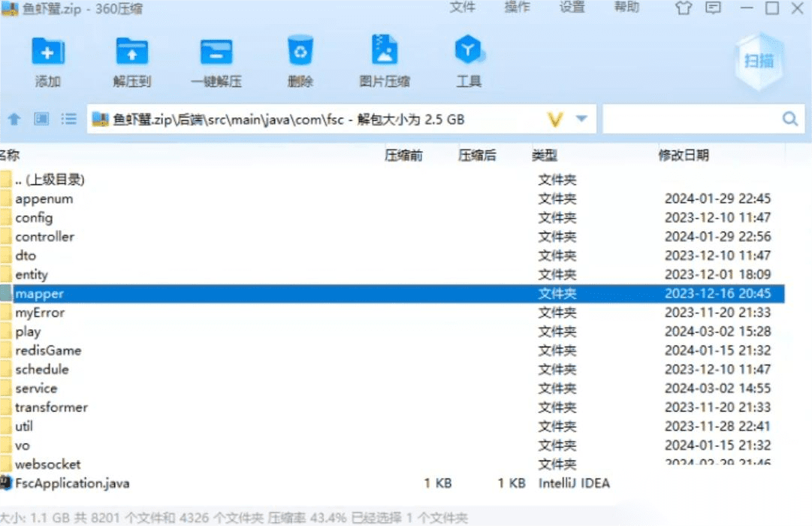Click the 360压缩 app icon in the title bar

pos(10,8)
